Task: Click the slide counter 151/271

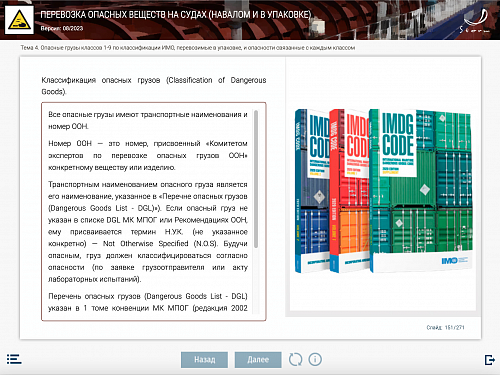Action: [x=445, y=327]
